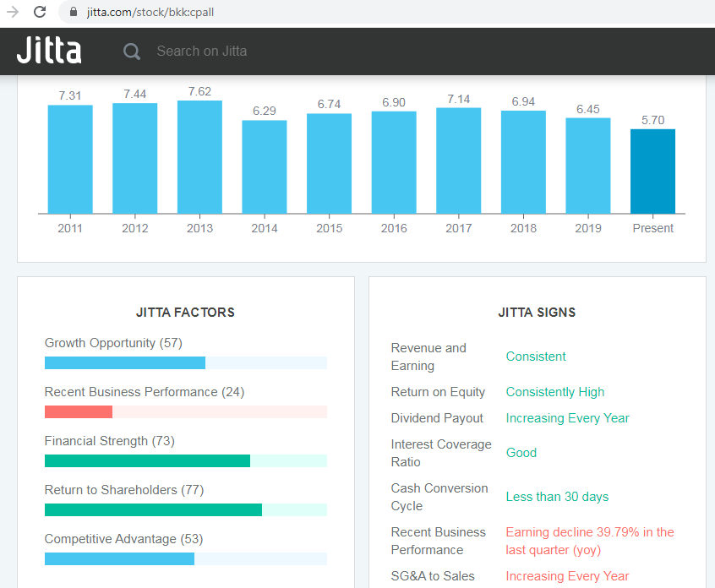Click the 'Less than 30 days' value
This screenshot has height=588, width=715.
(557, 497)
